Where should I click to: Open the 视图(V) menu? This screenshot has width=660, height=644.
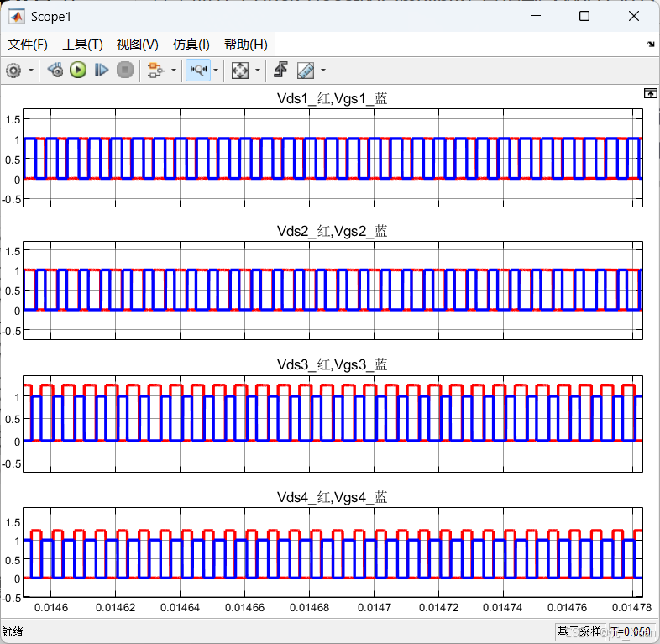tap(137, 45)
